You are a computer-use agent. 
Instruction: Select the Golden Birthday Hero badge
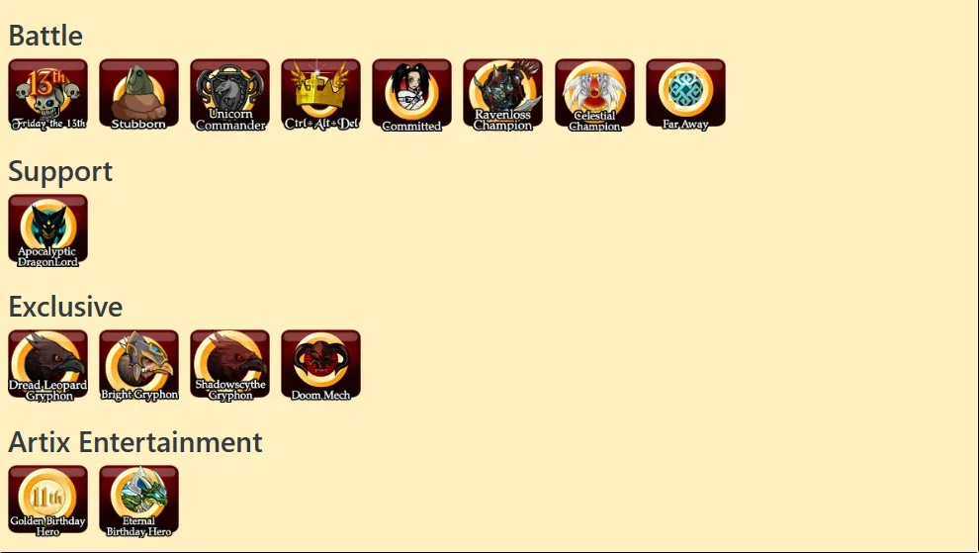pos(48,502)
